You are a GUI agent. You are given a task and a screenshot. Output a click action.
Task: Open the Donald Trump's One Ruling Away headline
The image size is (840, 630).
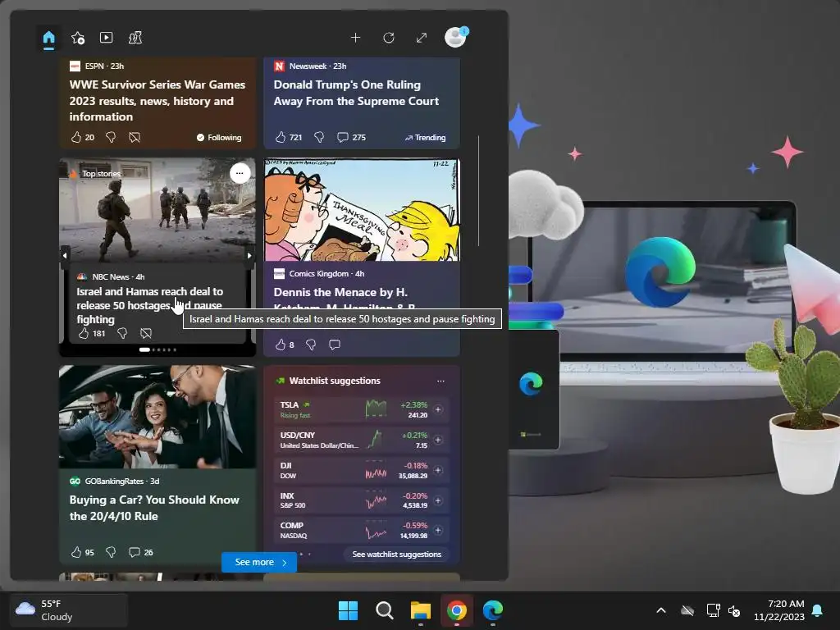(356, 93)
